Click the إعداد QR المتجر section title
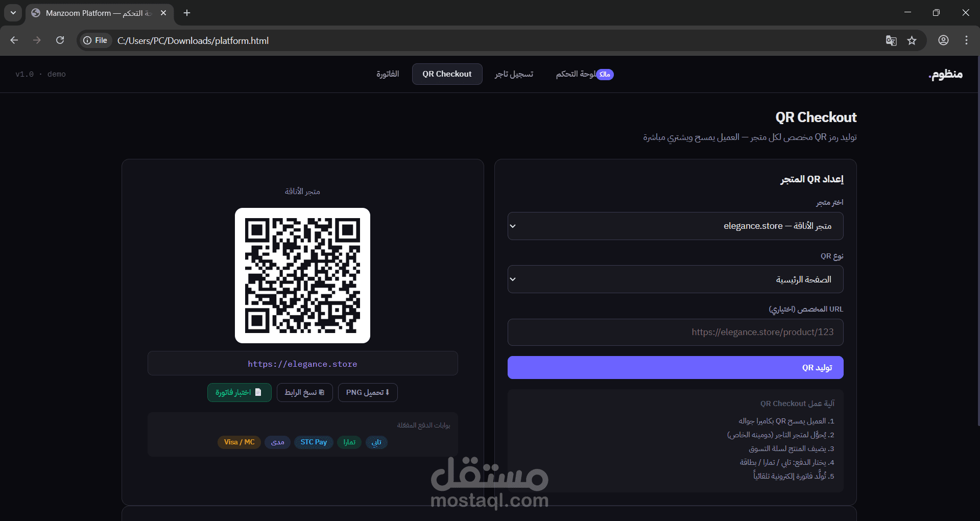 [811, 179]
